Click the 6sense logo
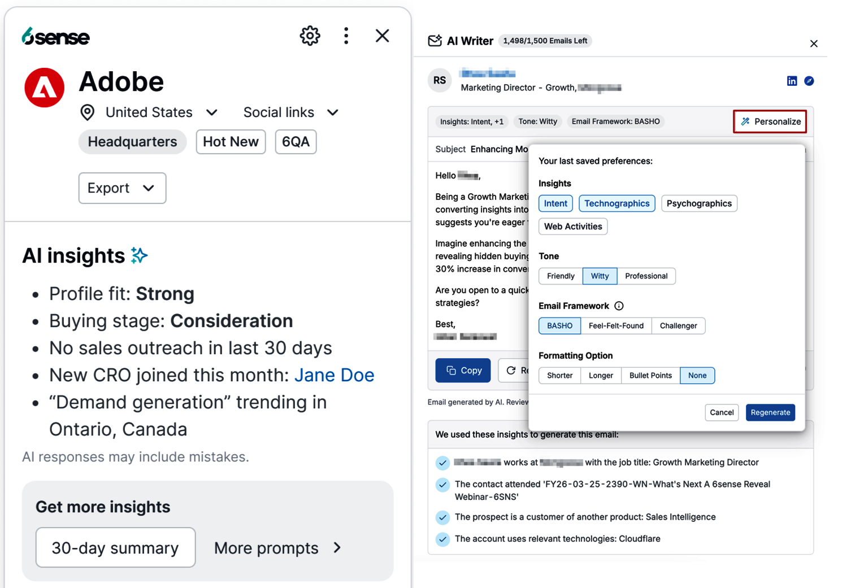 pos(55,37)
